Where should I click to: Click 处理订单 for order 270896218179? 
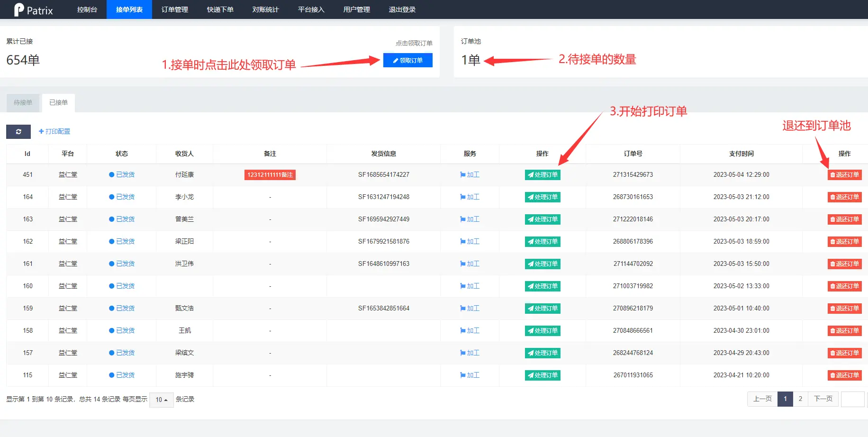(x=542, y=309)
